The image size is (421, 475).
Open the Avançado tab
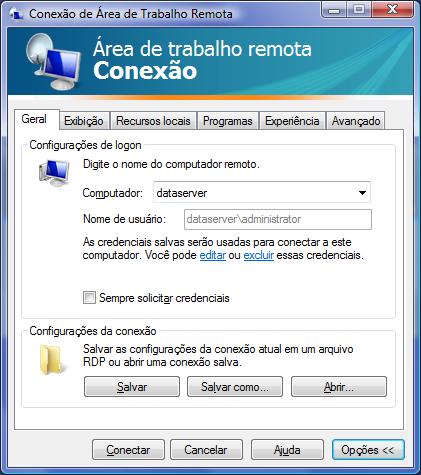point(356,121)
